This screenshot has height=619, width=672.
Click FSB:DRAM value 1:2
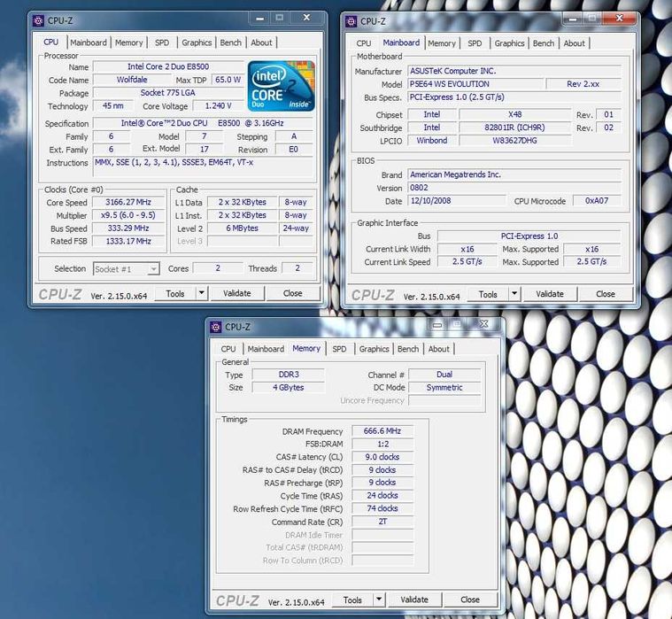coord(382,444)
